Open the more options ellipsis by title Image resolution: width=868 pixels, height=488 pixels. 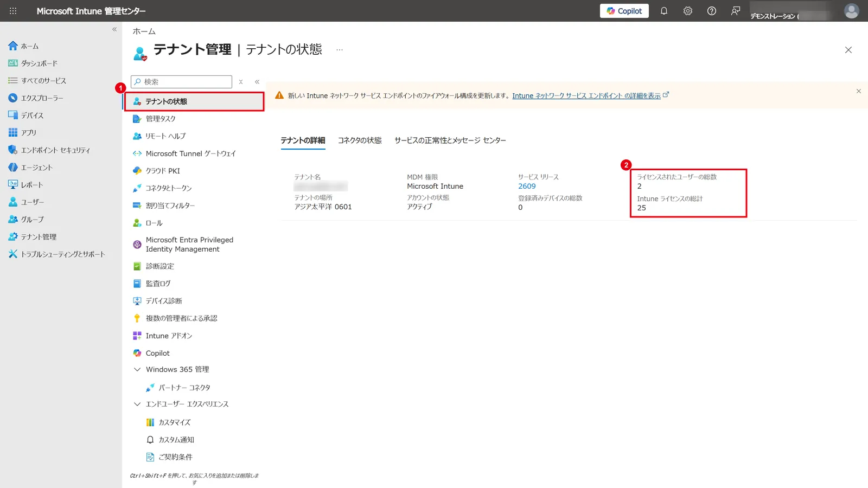click(x=340, y=50)
